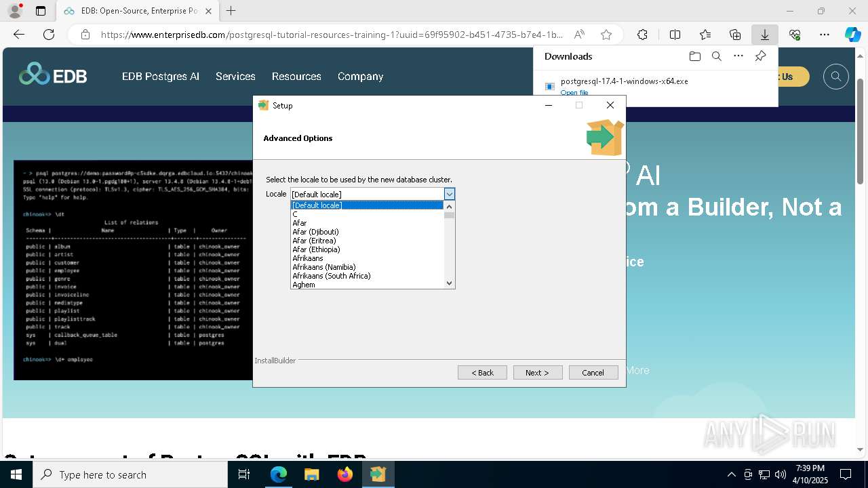Viewport: 868px width, 488px height.
Task: Go Back in the Setup wizard
Action: pyautogui.click(x=482, y=372)
